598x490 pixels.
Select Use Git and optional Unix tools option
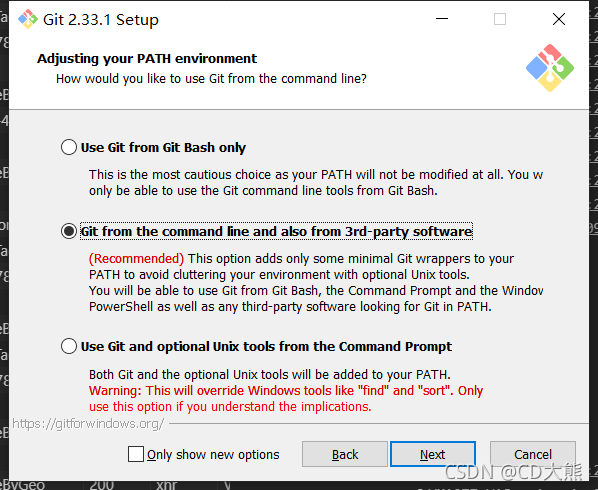pyautogui.click(x=69, y=346)
